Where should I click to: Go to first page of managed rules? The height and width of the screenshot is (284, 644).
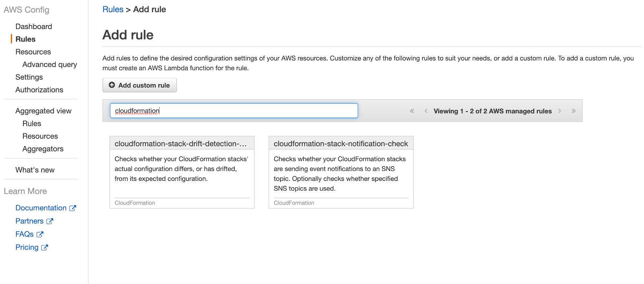pyautogui.click(x=412, y=111)
